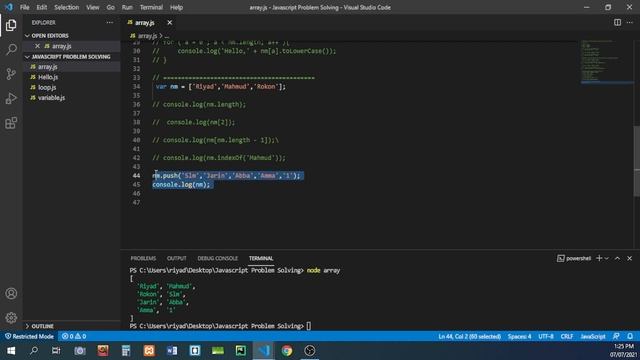
Task: Open the Run menu
Action: [x=127, y=7]
